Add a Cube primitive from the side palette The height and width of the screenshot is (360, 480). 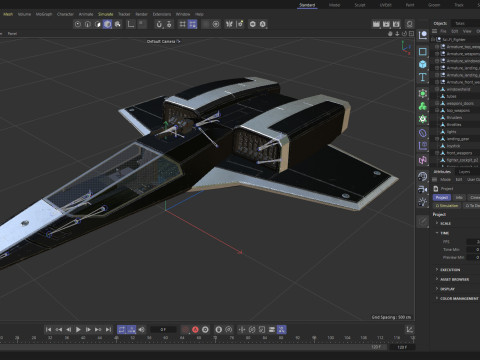[423, 64]
